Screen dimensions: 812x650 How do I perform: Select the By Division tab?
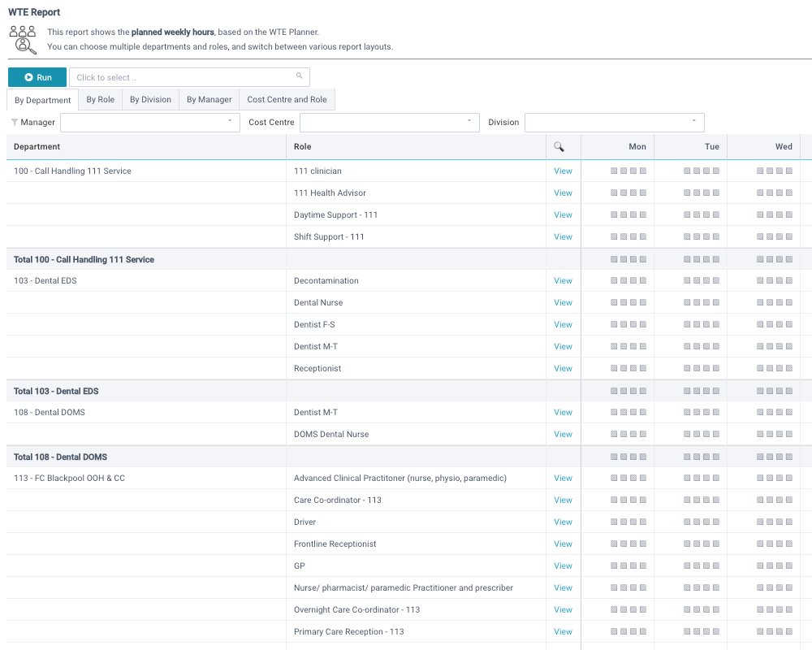[x=150, y=100]
